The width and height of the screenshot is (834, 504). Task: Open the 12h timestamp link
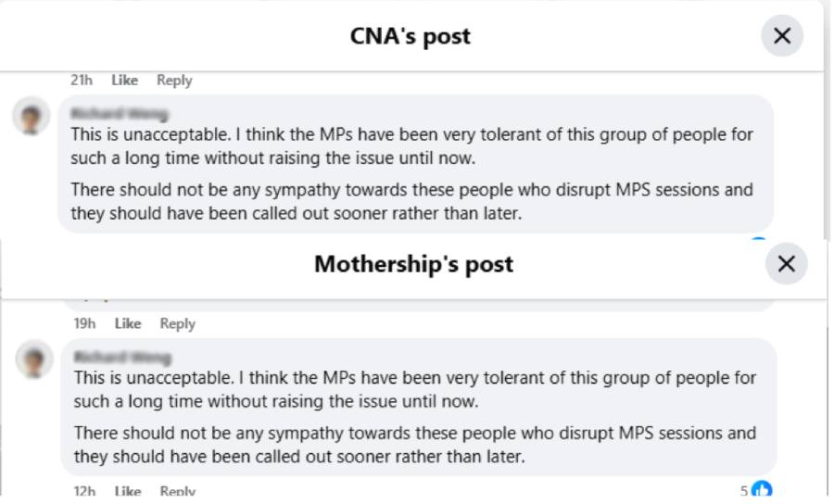coord(84,491)
